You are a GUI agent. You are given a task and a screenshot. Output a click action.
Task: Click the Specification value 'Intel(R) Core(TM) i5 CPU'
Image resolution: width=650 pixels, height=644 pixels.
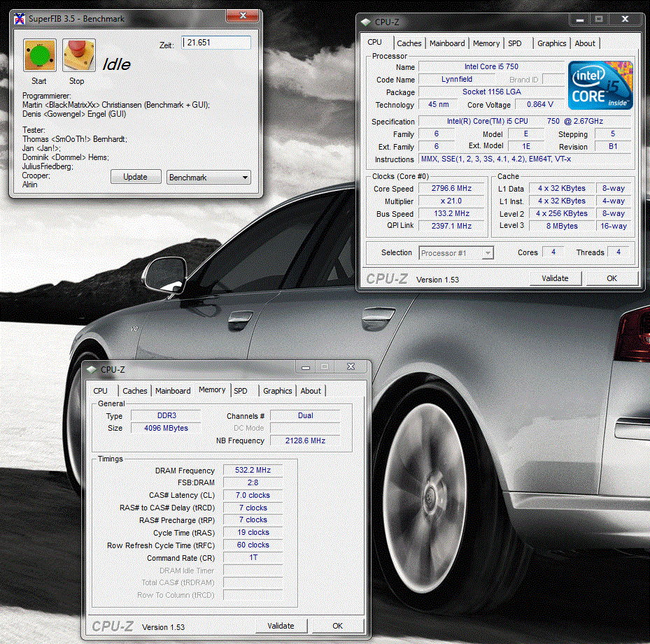[525, 122]
